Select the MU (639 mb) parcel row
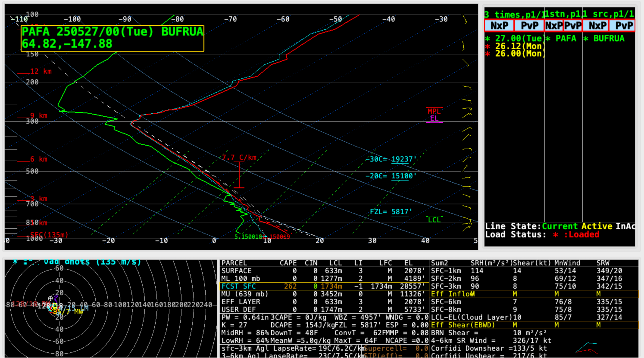This screenshot has width=644, height=358. (x=324, y=294)
